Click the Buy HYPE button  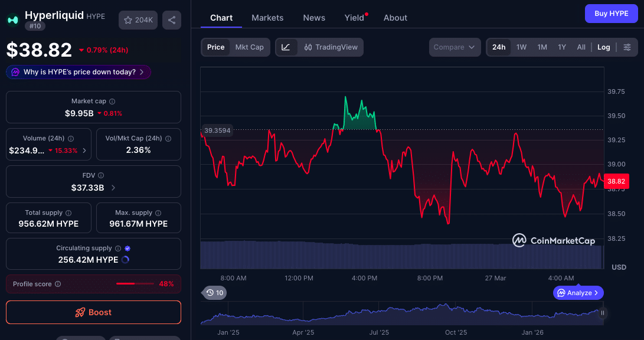(x=611, y=13)
